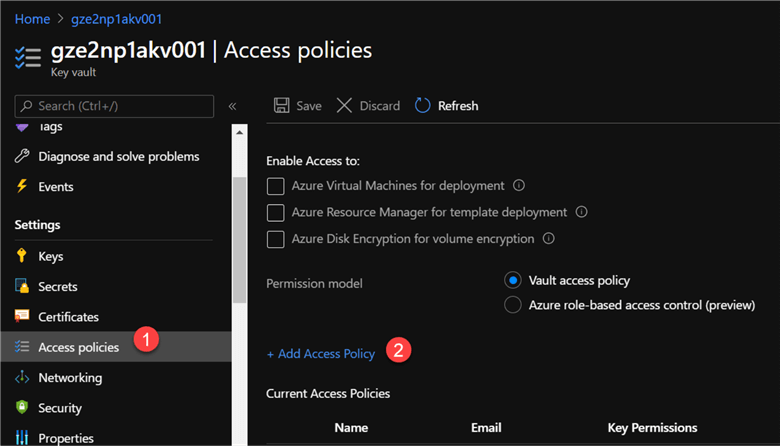
Task: Open Diagnose and solve problems
Action: point(118,156)
